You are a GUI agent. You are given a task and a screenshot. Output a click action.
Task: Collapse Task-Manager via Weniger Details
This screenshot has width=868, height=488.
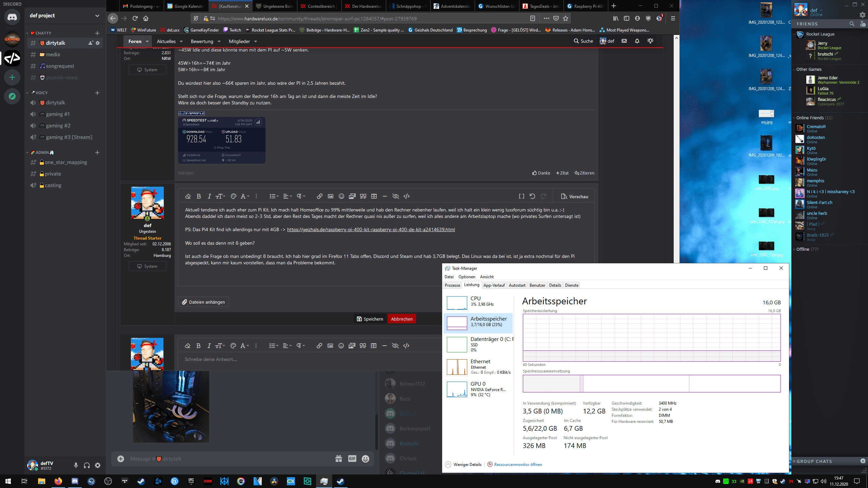pyautogui.click(x=463, y=464)
